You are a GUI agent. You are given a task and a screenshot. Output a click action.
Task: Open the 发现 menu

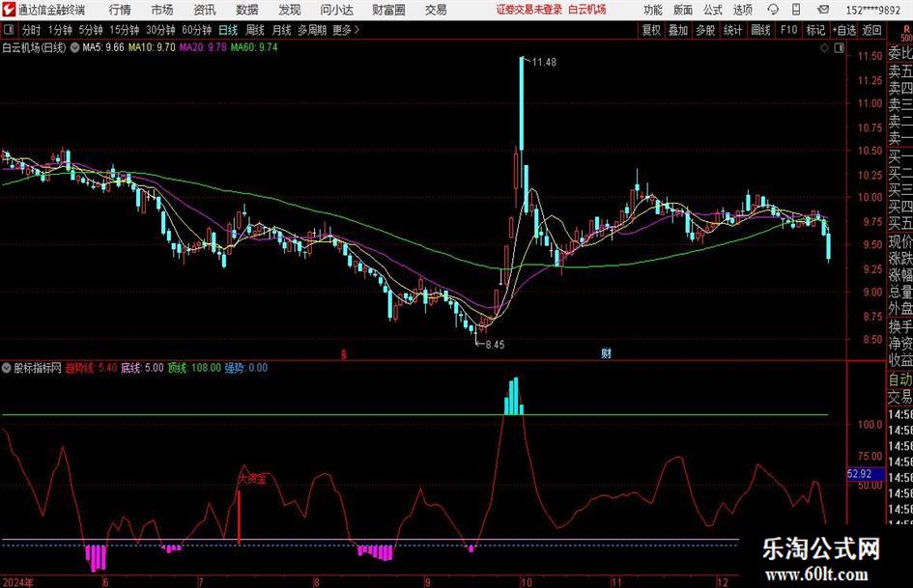pos(290,10)
